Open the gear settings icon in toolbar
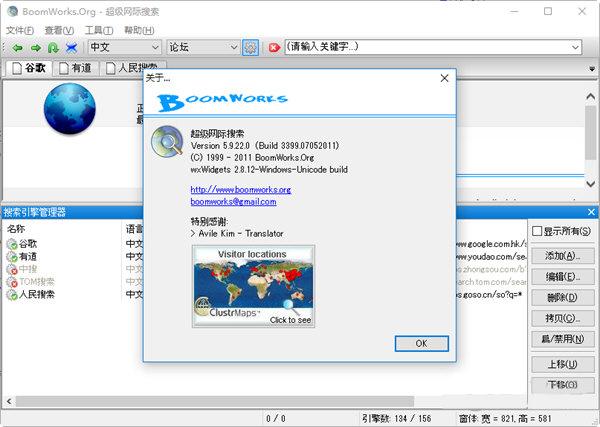This screenshot has width=600, height=427. click(250, 48)
